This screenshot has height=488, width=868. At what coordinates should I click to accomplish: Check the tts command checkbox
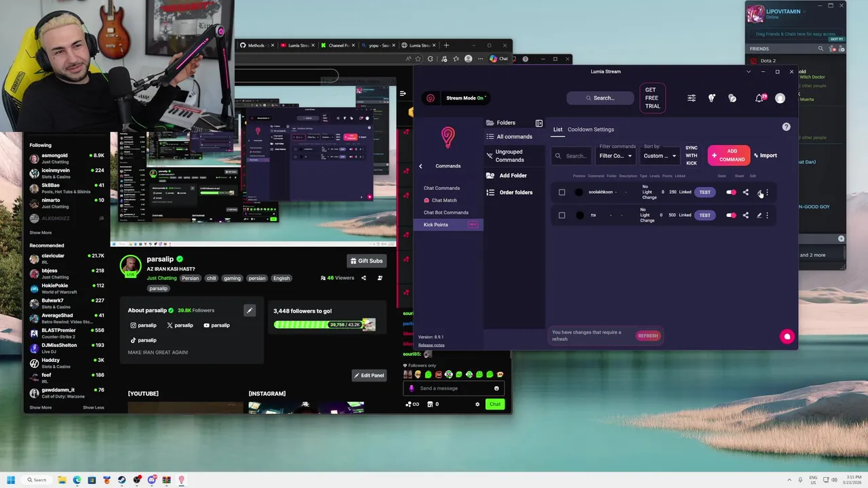pyautogui.click(x=561, y=216)
